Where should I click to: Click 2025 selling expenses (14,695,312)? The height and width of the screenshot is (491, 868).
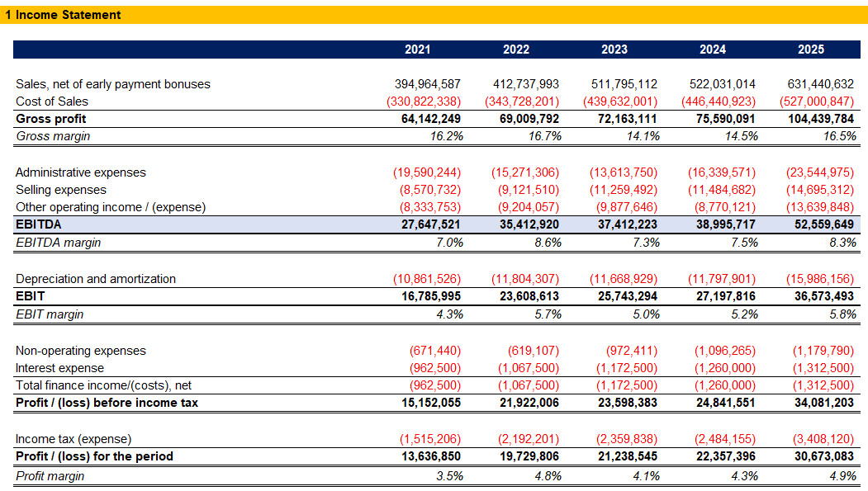820,190
